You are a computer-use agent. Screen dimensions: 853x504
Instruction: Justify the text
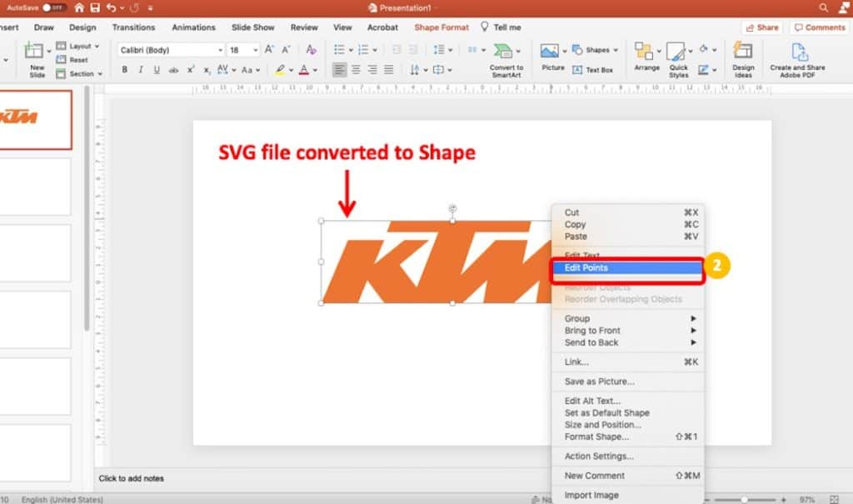pyautogui.click(x=388, y=70)
